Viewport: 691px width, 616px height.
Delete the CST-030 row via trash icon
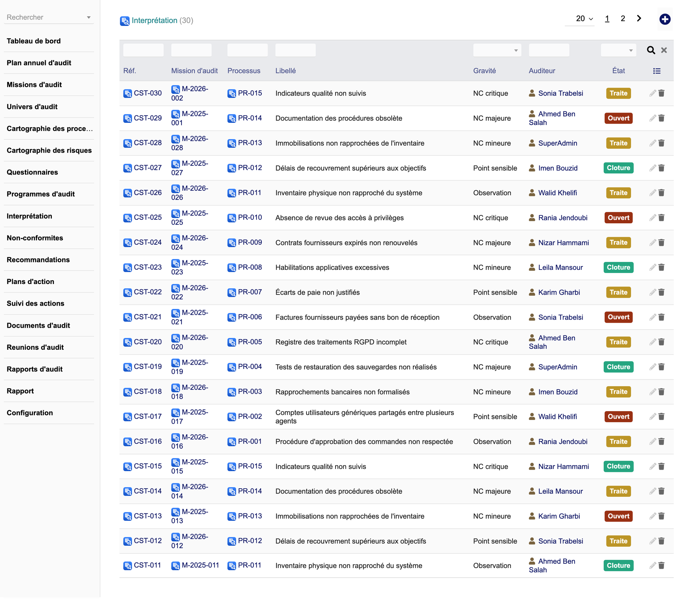pyautogui.click(x=661, y=93)
